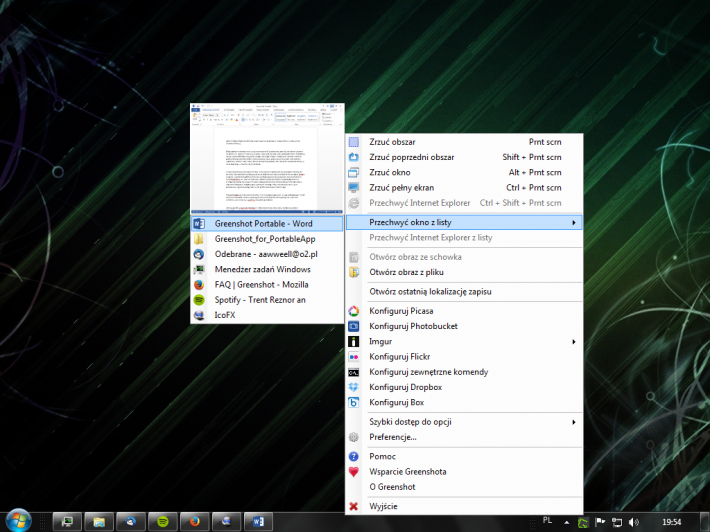The width and height of the screenshot is (710, 532).
Task: Select IcoFX window entry
Action: 267,315
